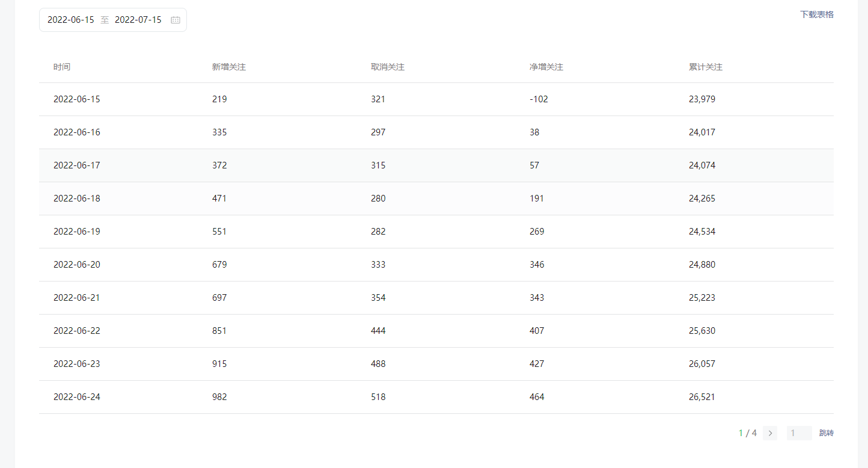This screenshot has height=468, width=868.
Task: Click net increase value -102
Action: pos(539,99)
